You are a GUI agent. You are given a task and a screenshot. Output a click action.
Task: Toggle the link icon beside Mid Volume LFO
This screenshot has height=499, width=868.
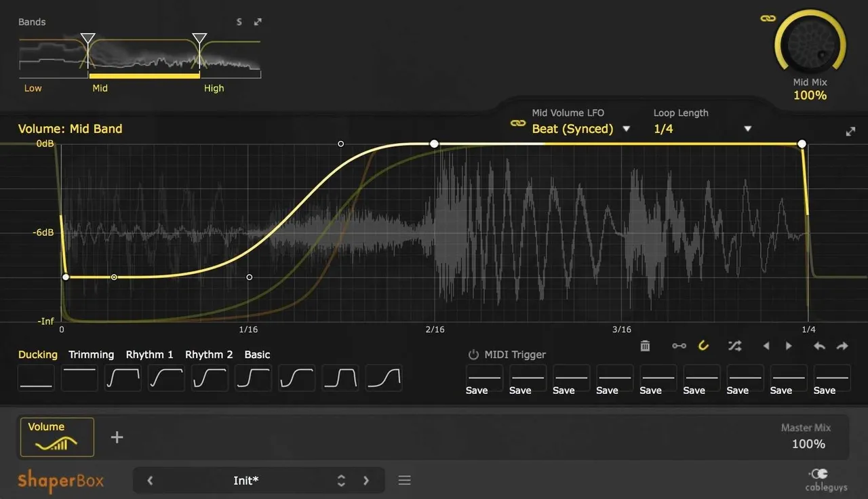coord(518,123)
